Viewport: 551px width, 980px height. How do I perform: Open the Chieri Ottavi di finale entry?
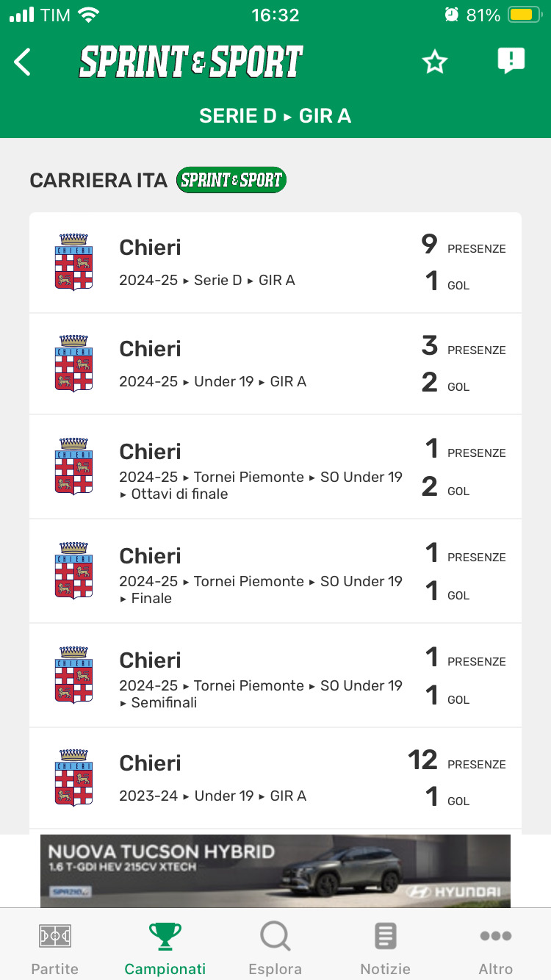275,466
